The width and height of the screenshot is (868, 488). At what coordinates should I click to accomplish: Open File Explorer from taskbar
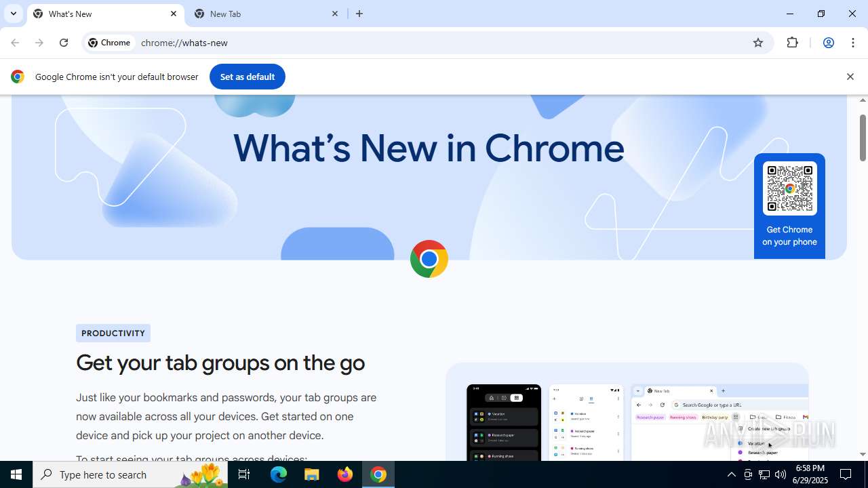pos(312,474)
